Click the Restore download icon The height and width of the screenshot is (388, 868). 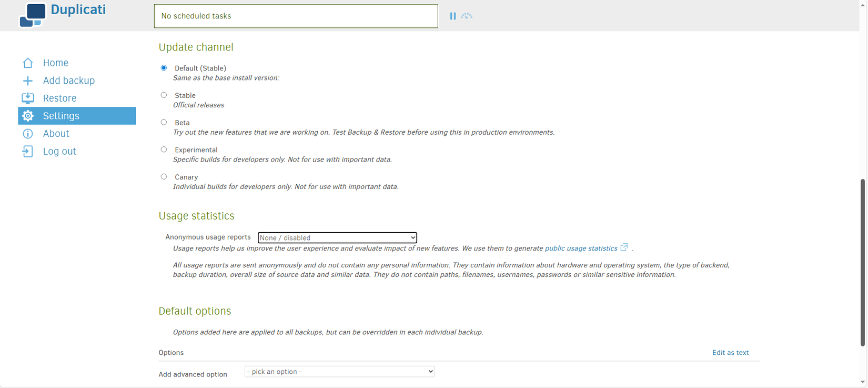28,98
